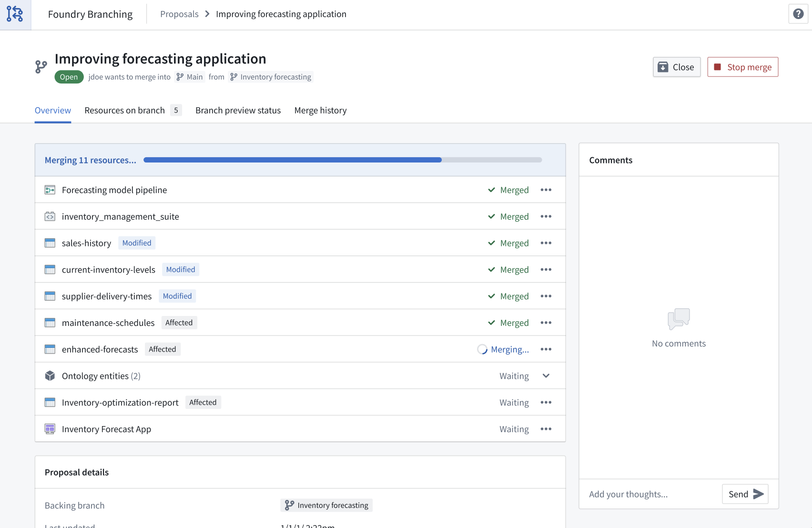
Task: Click the Inventory Forecast App application icon
Action: click(x=50, y=428)
